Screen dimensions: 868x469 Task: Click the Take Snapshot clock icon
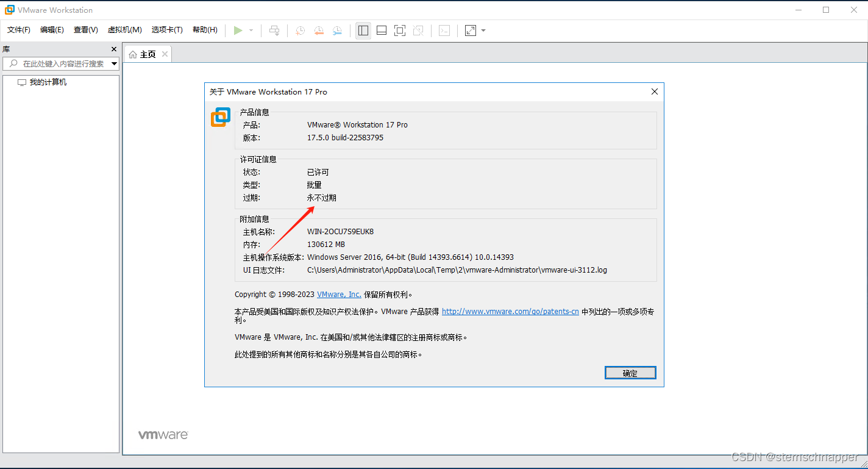pyautogui.click(x=300, y=30)
